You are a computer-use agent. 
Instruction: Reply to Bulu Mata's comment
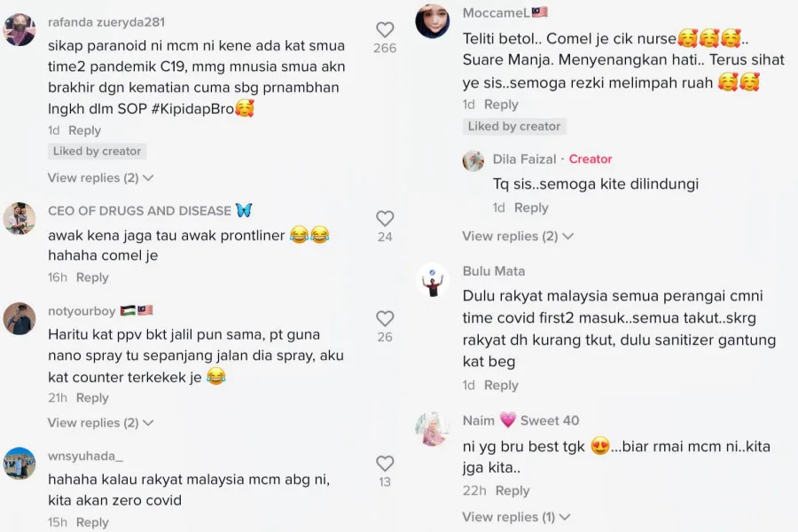[x=501, y=386]
